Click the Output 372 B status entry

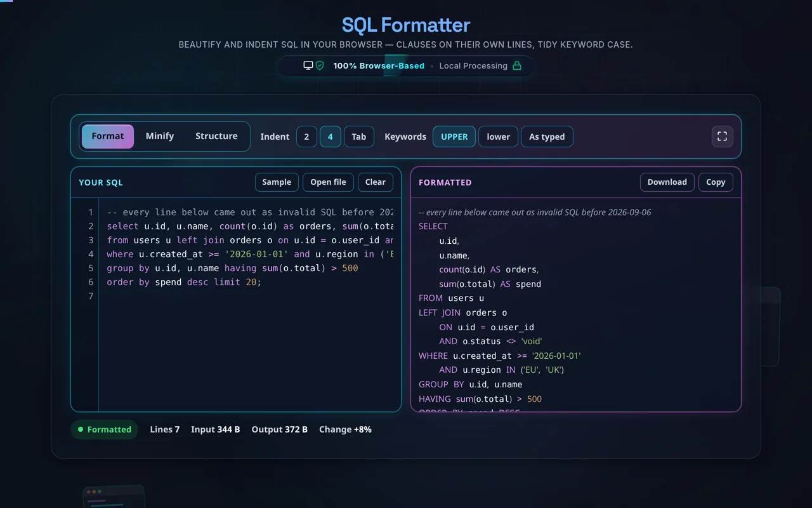click(x=280, y=429)
